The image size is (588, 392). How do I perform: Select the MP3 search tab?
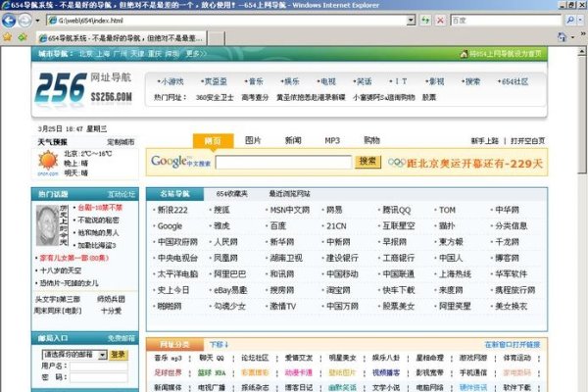332,141
